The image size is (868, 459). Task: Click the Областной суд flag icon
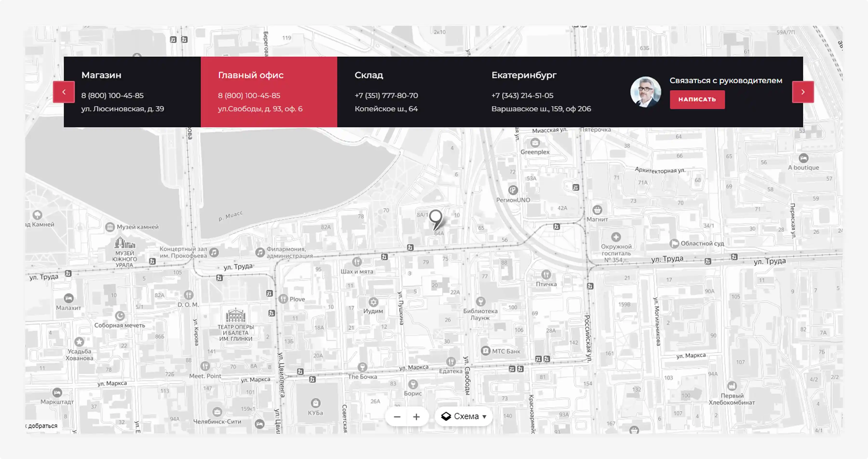(x=674, y=244)
